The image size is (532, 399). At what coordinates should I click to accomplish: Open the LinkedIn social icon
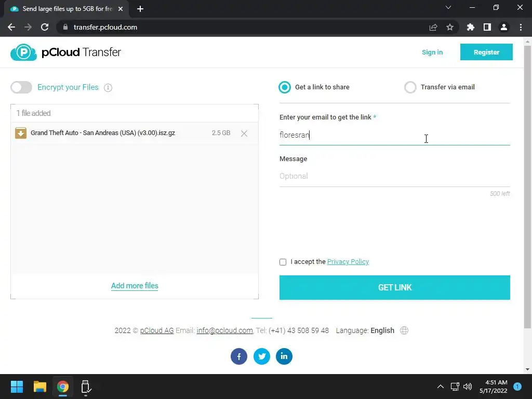(x=284, y=356)
